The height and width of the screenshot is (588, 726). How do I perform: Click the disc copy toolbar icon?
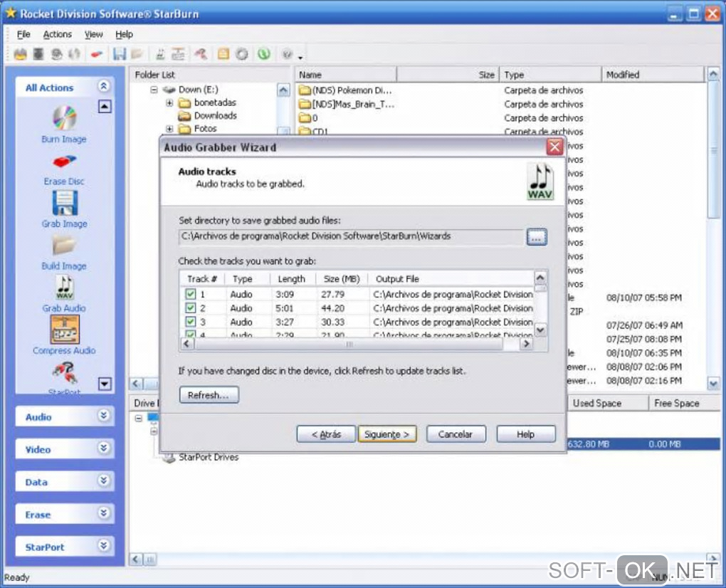click(75, 54)
